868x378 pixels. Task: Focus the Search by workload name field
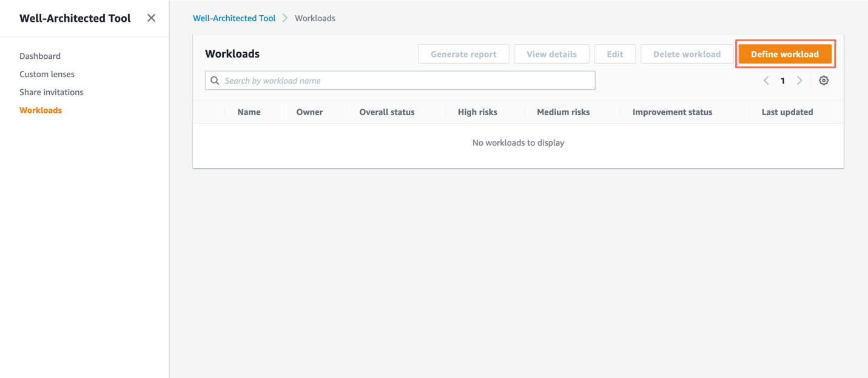click(x=400, y=81)
